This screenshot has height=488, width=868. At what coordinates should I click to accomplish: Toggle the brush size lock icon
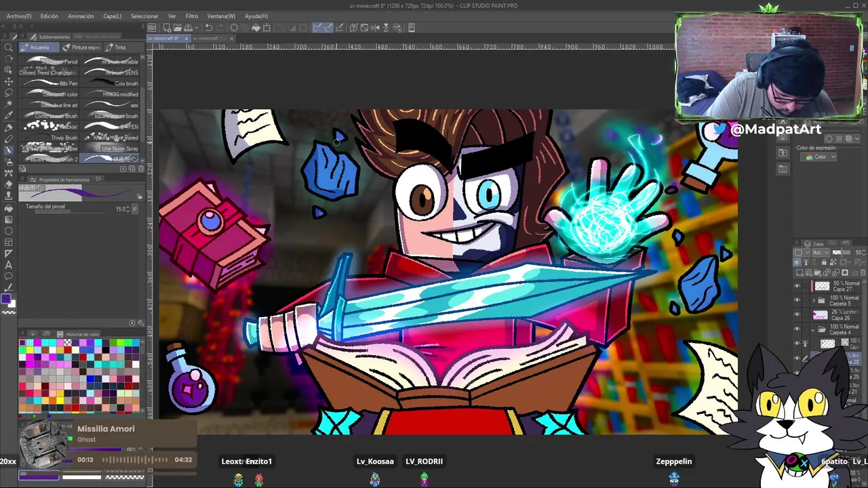coord(139,197)
